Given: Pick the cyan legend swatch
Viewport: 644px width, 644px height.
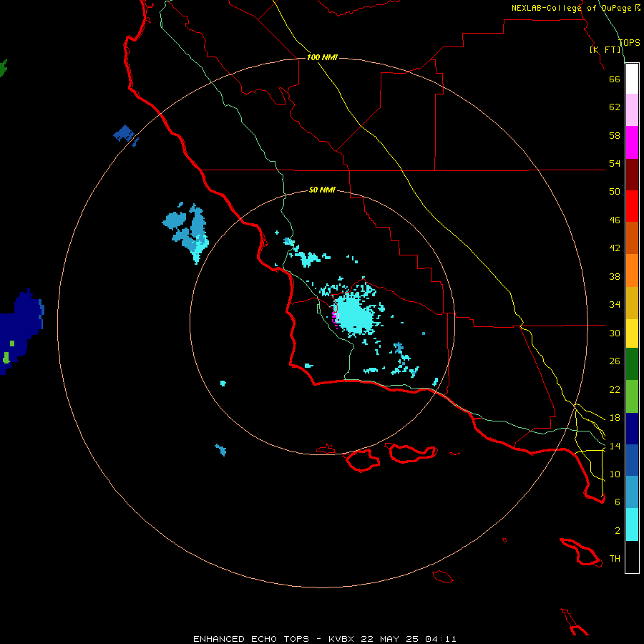Looking at the screenshot, I should [632, 525].
